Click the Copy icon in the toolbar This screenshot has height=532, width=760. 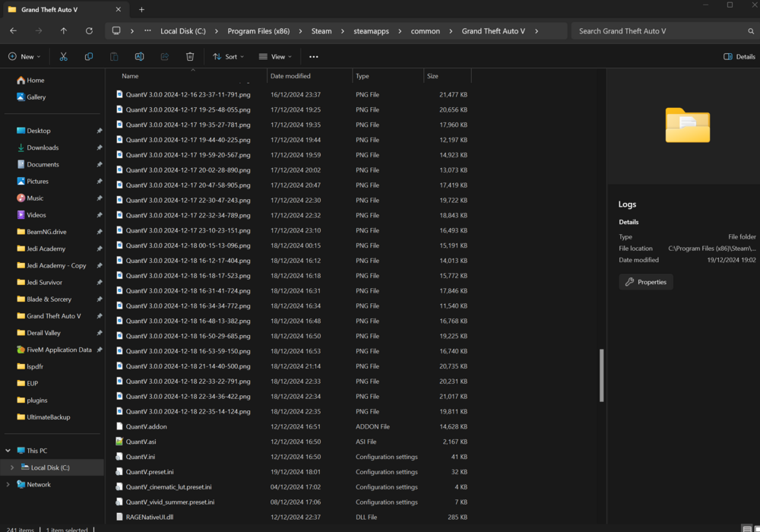pyautogui.click(x=89, y=56)
